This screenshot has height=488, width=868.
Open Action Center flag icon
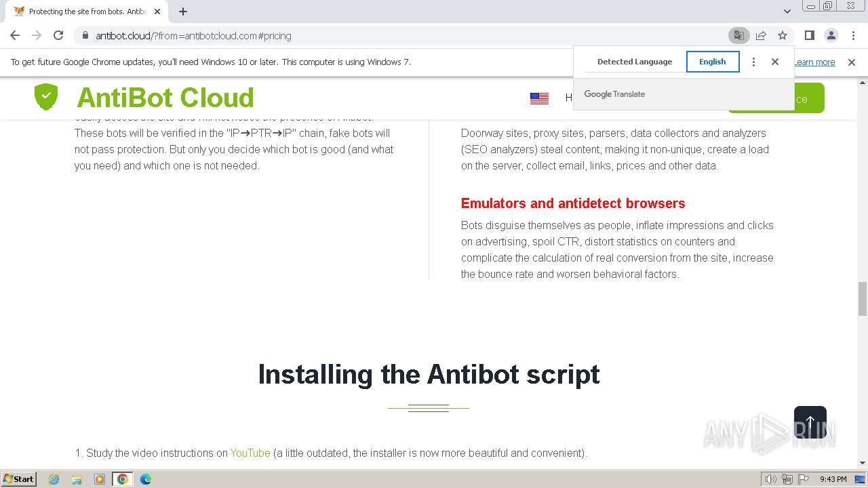coord(804,479)
